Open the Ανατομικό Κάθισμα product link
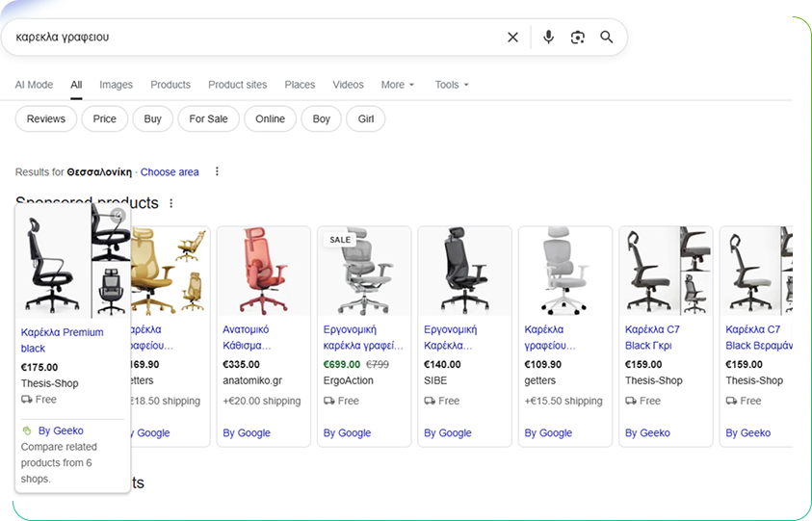 [247, 337]
